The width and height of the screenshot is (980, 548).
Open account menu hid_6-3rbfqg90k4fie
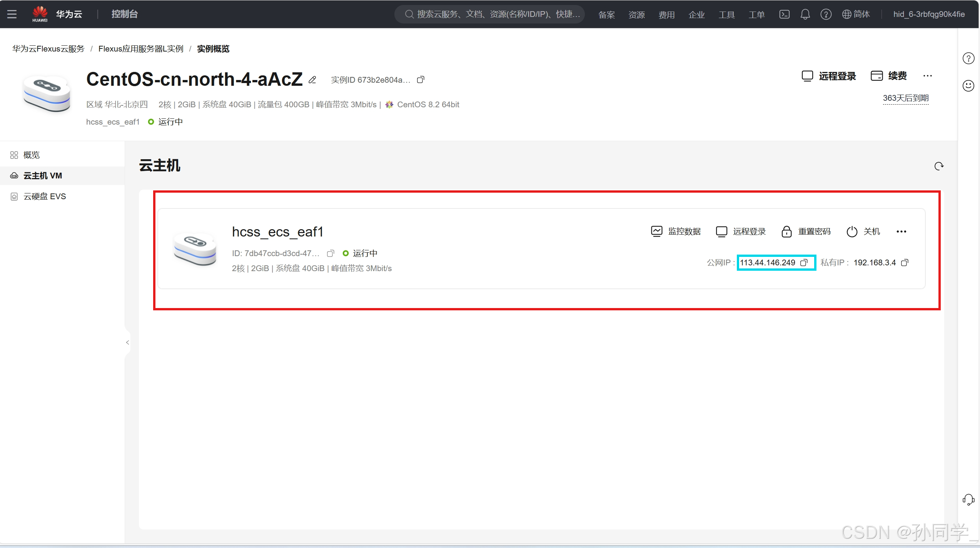[x=929, y=14]
